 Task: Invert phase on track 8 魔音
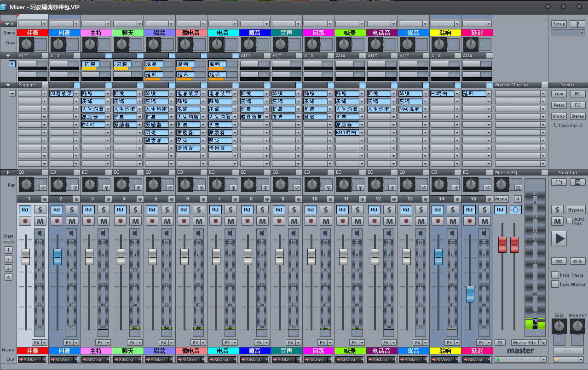tap(265, 188)
